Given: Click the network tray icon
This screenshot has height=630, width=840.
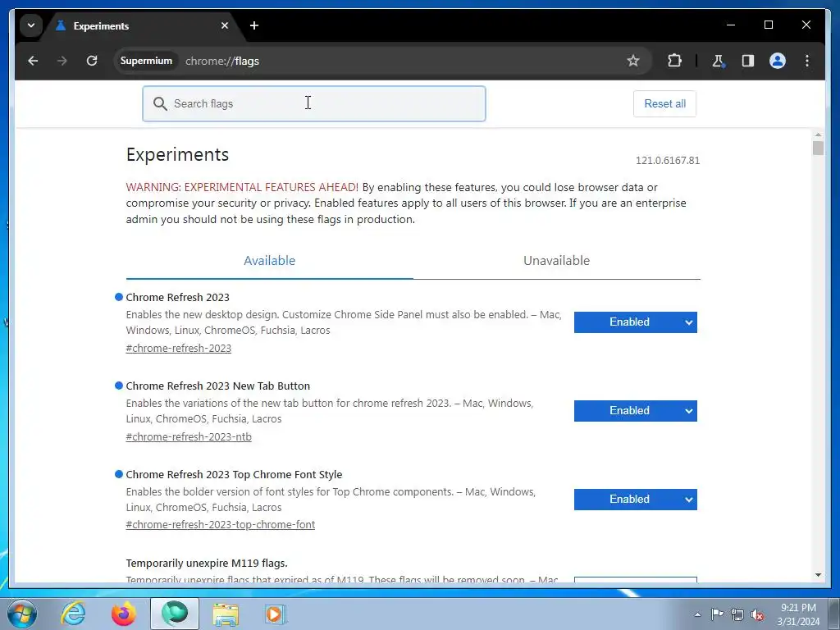Looking at the screenshot, I should (737, 614).
